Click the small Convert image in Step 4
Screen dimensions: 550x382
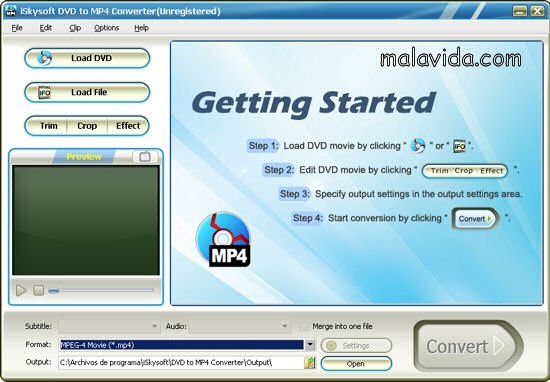pos(475,219)
